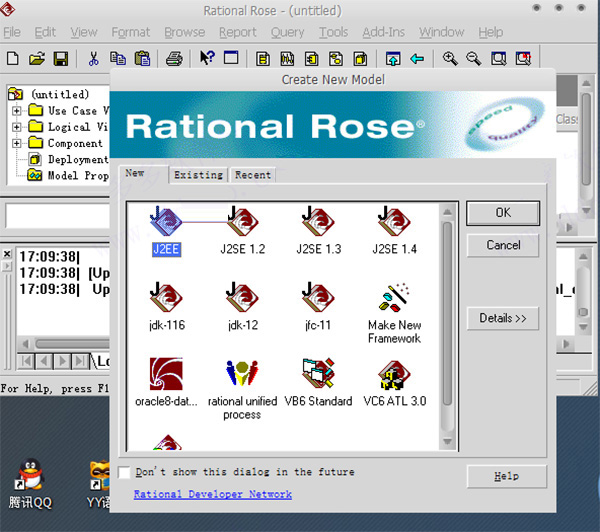
Task: Select the VC6 ATL 3.0 icon
Action: click(x=394, y=375)
